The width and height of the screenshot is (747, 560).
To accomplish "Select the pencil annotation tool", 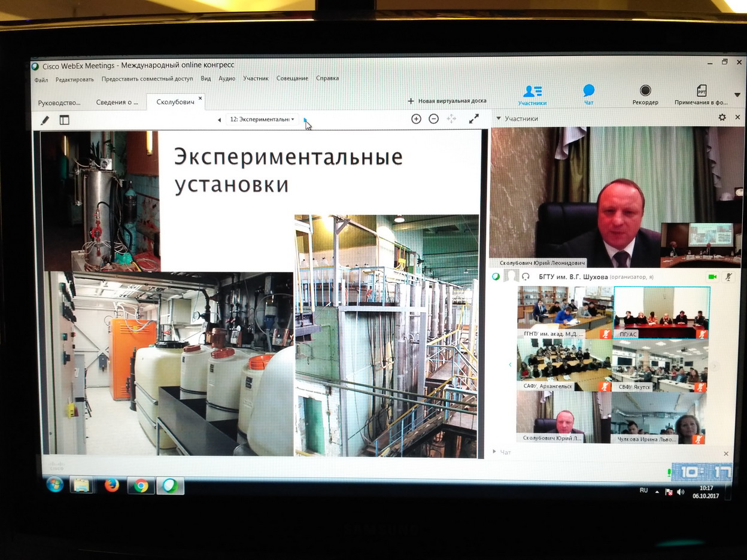I will [x=45, y=120].
